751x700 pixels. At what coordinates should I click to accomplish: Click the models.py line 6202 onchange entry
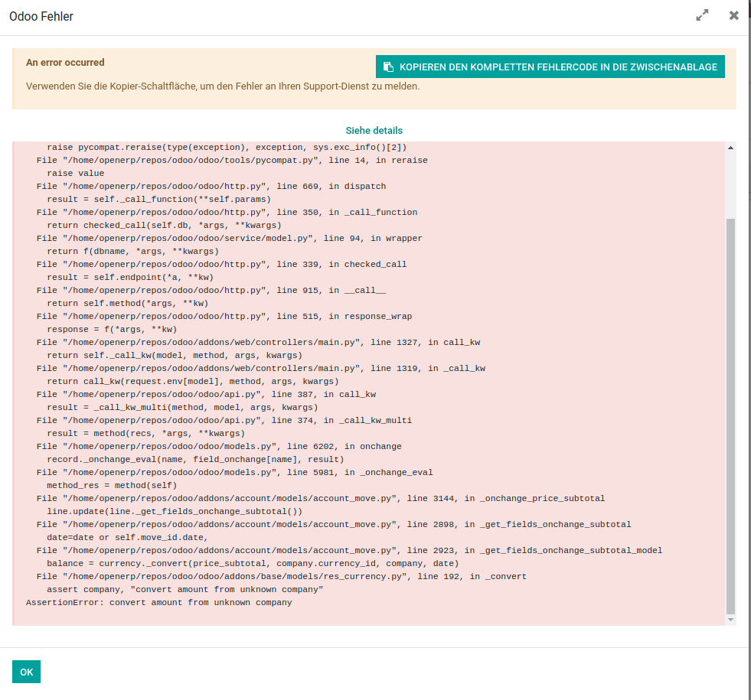click(219, 447)
